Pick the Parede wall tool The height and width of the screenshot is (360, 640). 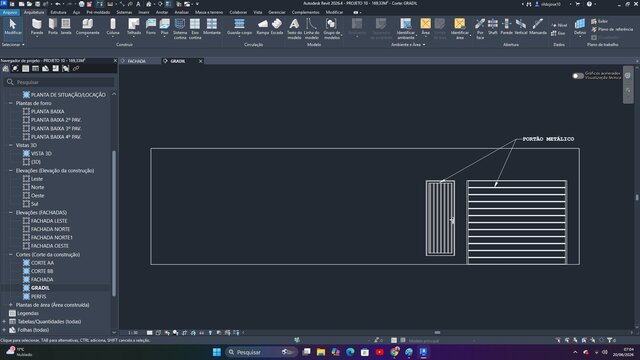37,27
